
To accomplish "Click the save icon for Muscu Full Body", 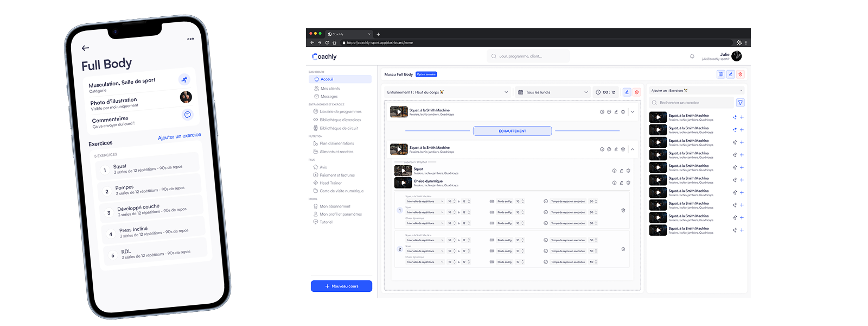I will point(720,74).
